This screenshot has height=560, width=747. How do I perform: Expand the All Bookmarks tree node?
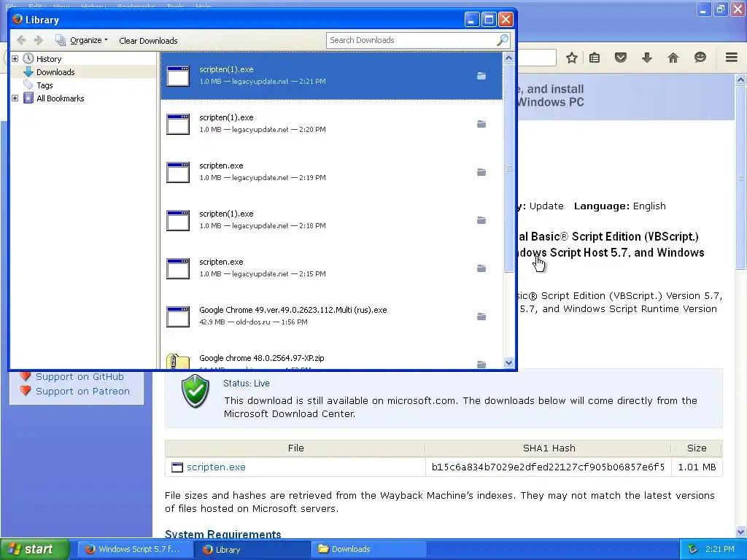[15, 98]
